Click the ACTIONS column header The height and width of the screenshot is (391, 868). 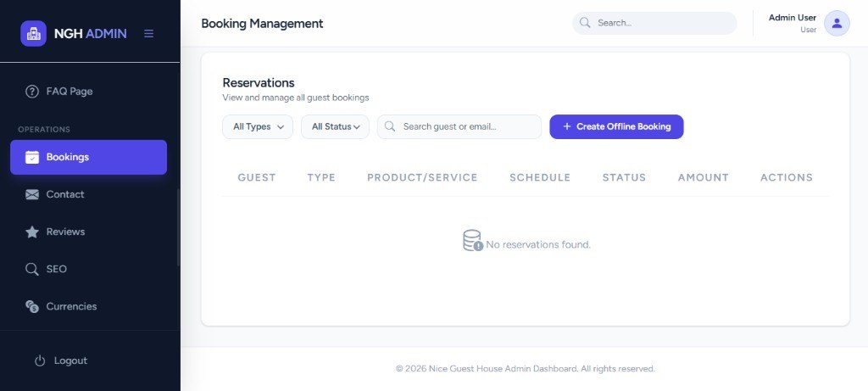(x=787, y=178)
